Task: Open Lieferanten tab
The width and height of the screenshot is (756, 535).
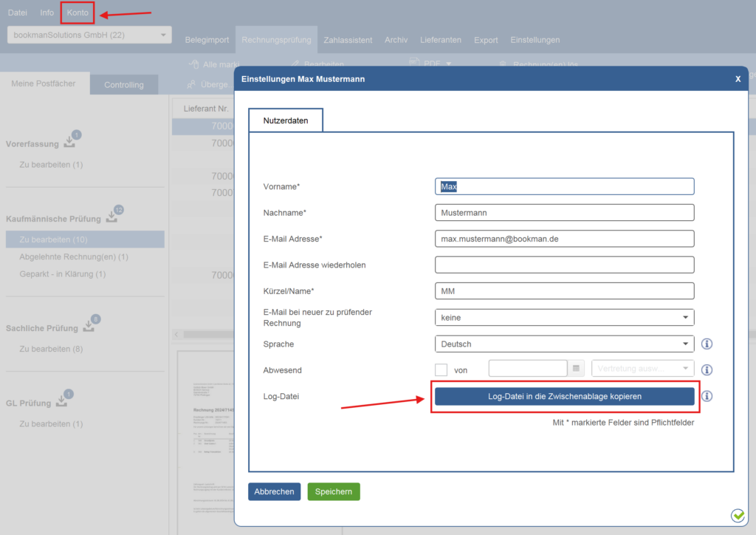Action: 440,40
